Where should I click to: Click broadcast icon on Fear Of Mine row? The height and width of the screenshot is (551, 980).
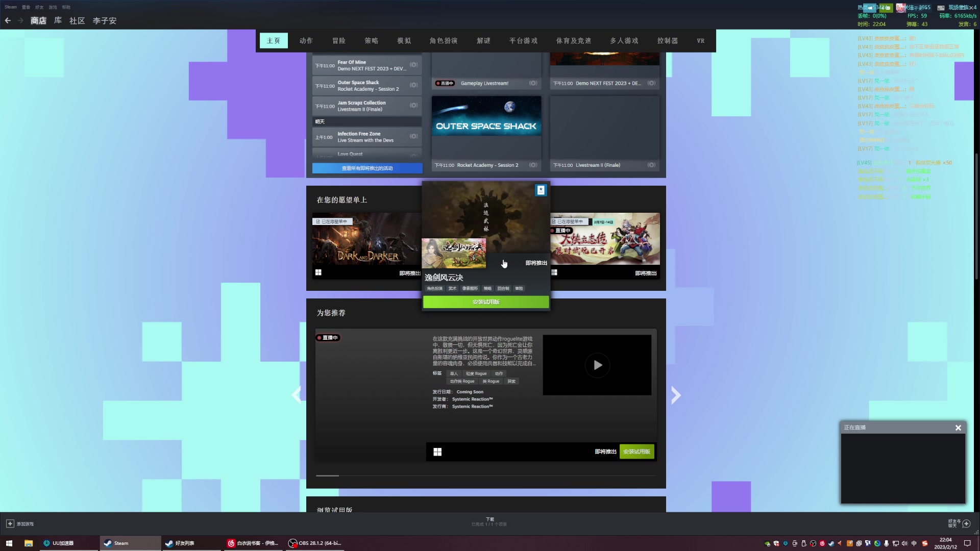[x=413, y=65]
